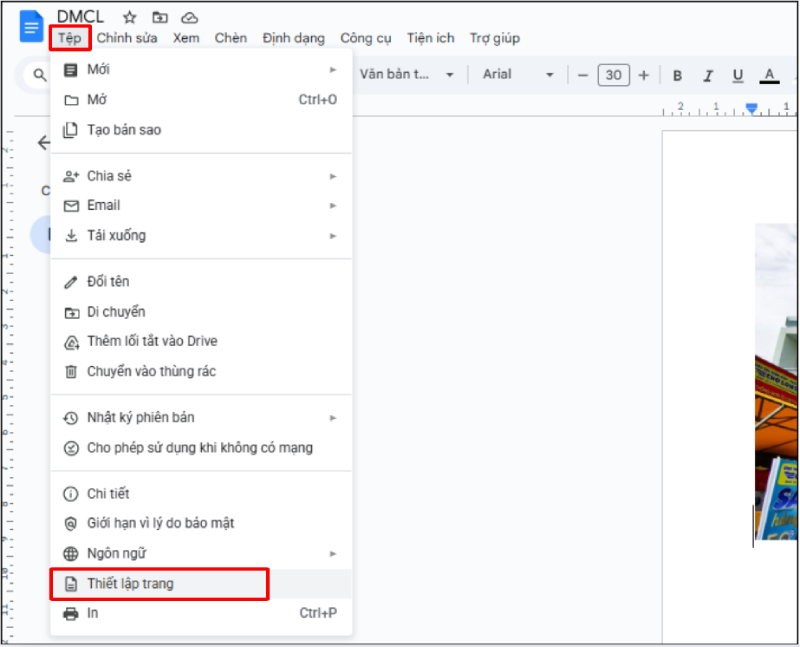Viewport: 800px width, 647px height.
Task: Star the DMCL document
Action: [130, 17]
